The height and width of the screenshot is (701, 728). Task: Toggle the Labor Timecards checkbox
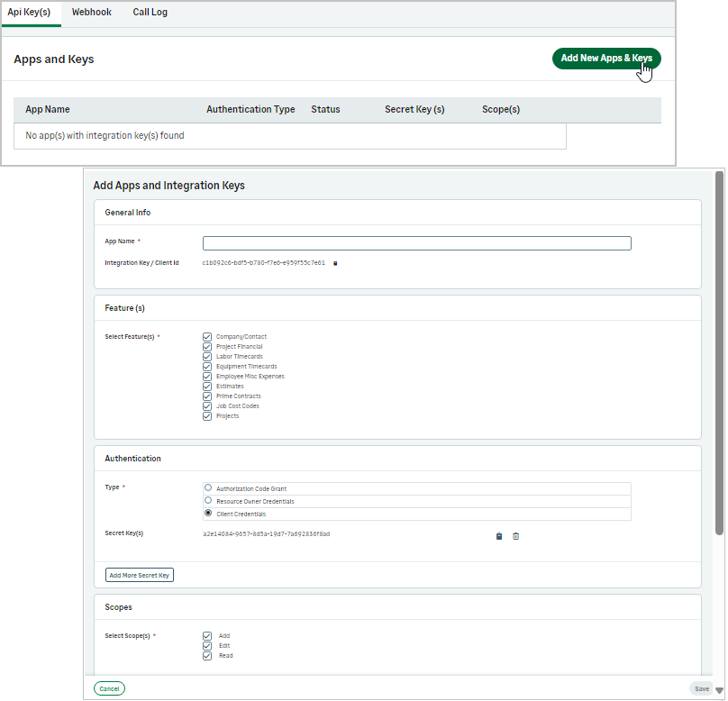click(207, 357)
